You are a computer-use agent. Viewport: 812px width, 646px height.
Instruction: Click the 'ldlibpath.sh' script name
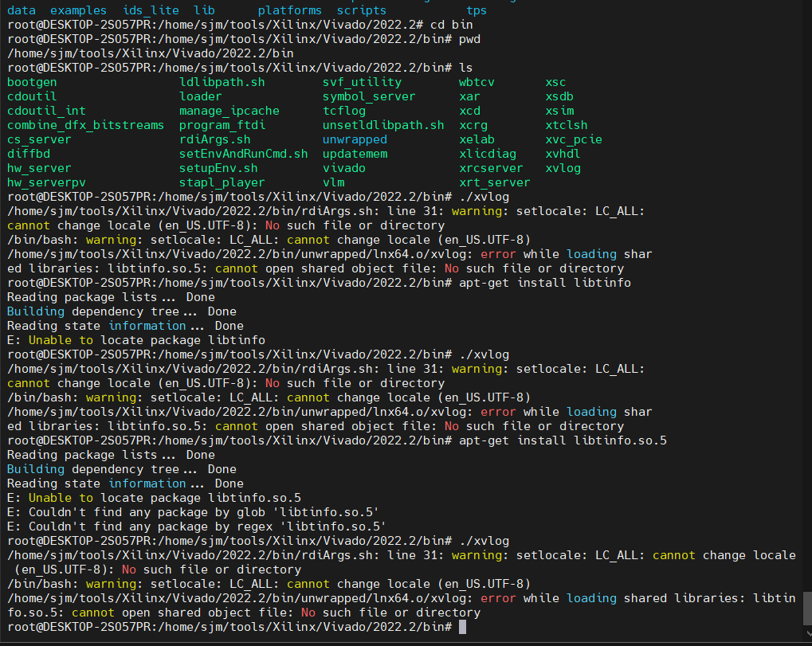point(222,82)
